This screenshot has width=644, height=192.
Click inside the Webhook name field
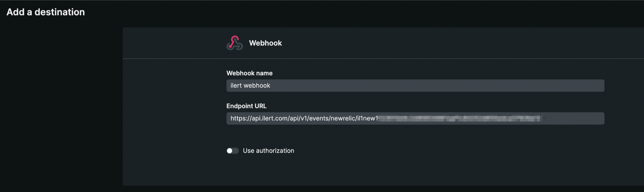pyautogui.click(x=415, y=86)
